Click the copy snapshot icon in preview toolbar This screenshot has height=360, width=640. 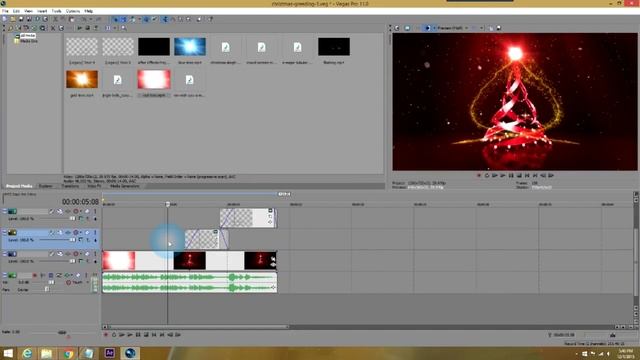coord(491,28)
